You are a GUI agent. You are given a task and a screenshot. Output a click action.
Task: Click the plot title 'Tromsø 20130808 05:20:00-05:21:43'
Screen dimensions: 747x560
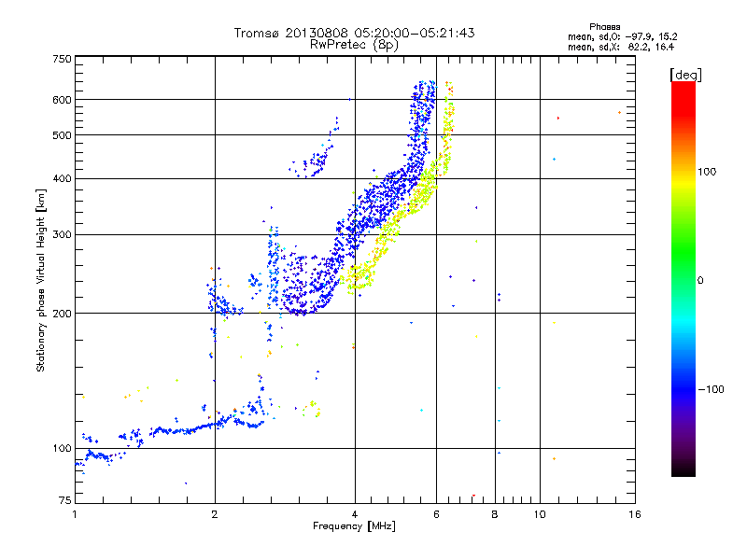point(354,33)
